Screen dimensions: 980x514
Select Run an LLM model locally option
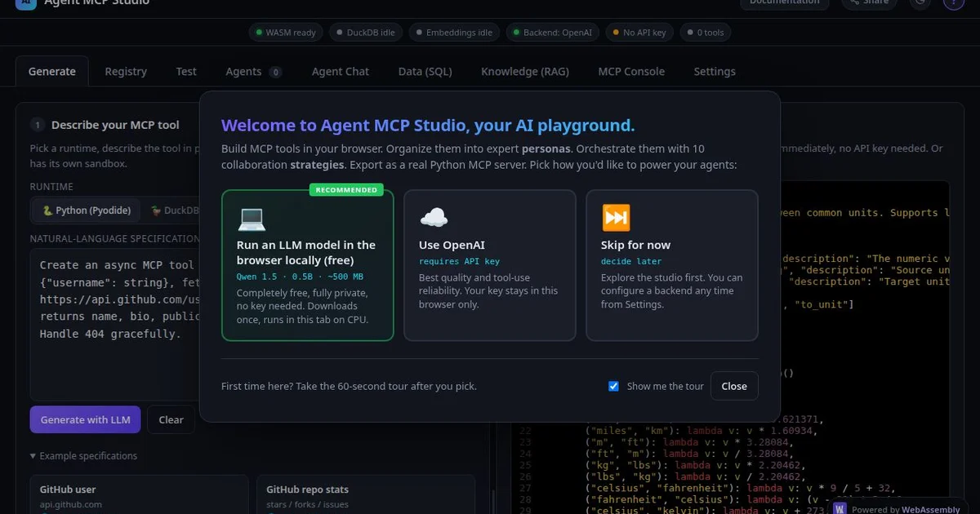(307, 265)
